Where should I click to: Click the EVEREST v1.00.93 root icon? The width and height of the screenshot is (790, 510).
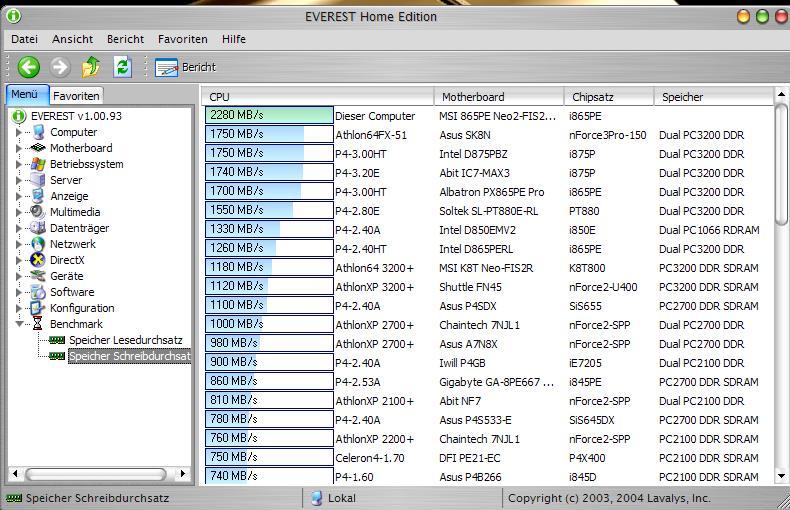19,116
